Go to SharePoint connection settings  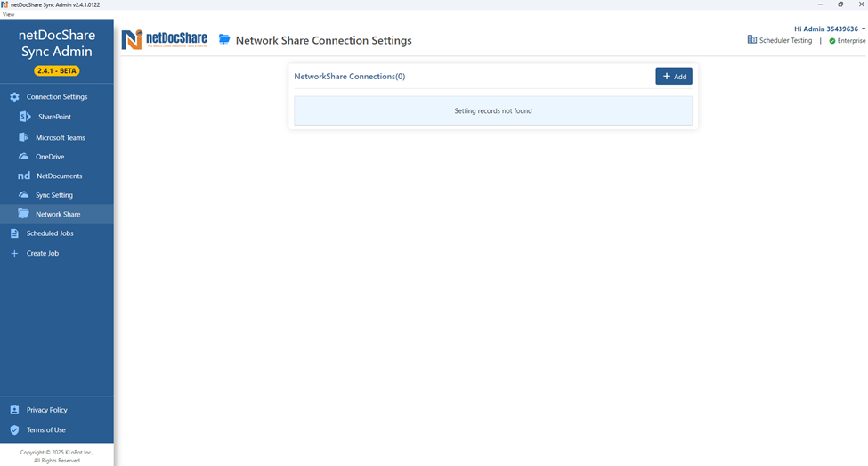[56, 117]
